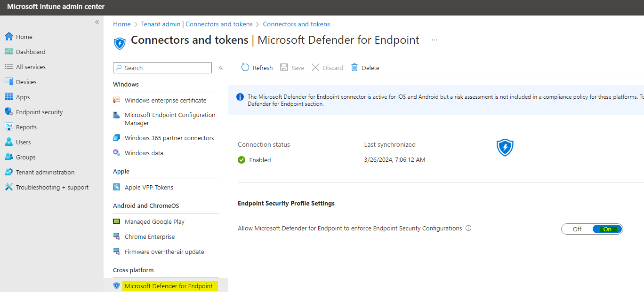Select Microsoft Defender for Endpoint connector

pos(169,286)
